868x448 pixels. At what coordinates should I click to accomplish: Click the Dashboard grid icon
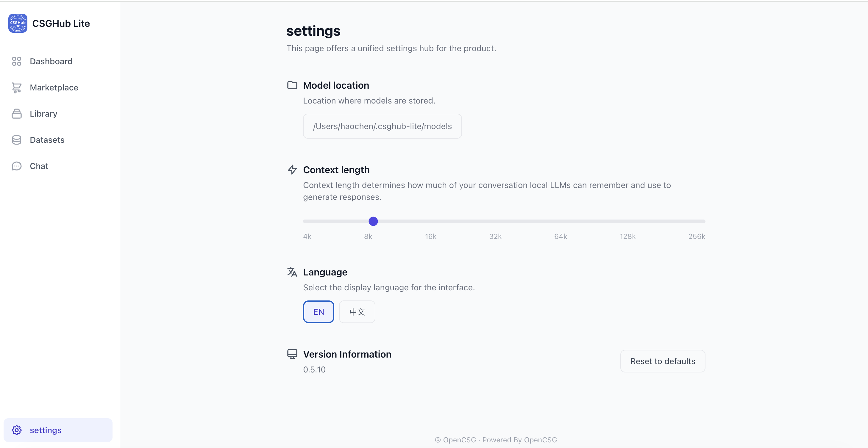tap(16, 61)
